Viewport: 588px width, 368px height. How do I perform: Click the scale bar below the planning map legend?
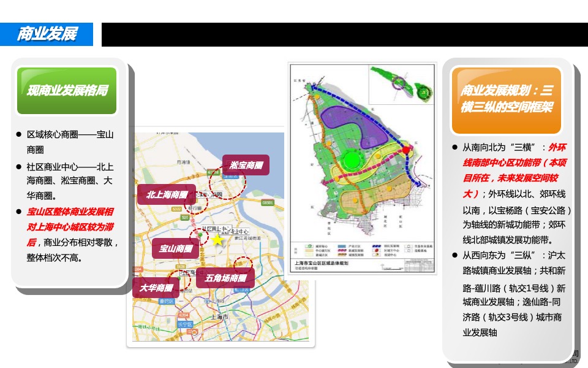(x=393, y=268)
